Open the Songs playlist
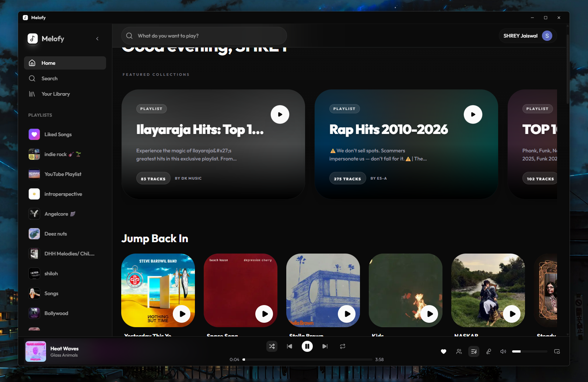588x382 pixels. click(65, 293)
